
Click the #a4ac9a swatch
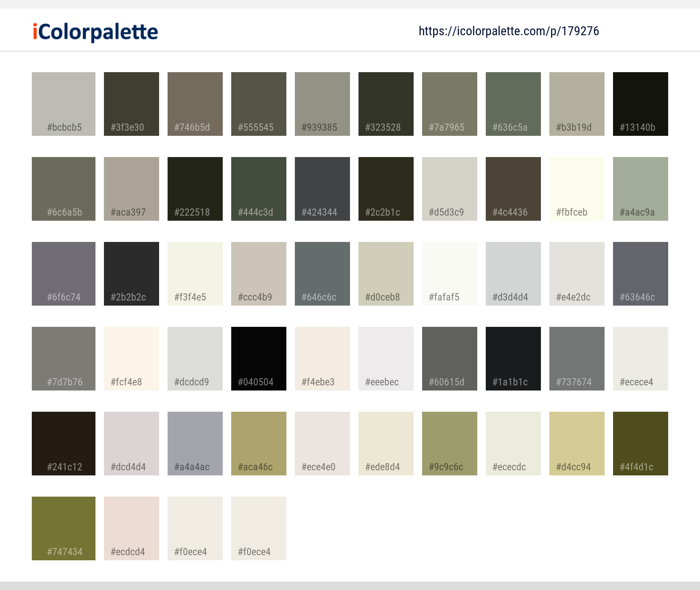pyautogui.click(x=641, y=189)
